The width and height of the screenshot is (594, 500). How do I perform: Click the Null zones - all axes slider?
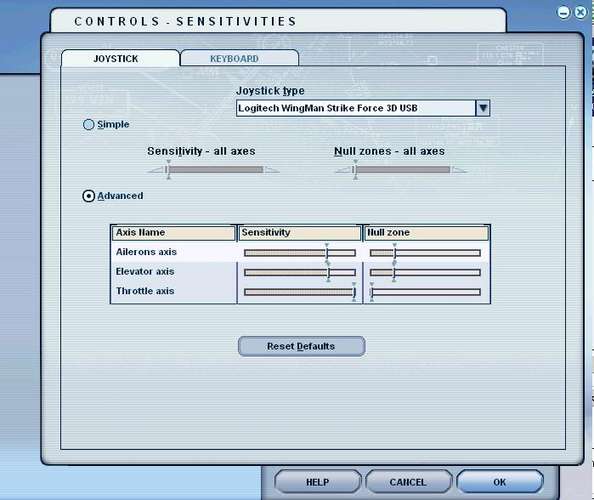click(401, 169)
